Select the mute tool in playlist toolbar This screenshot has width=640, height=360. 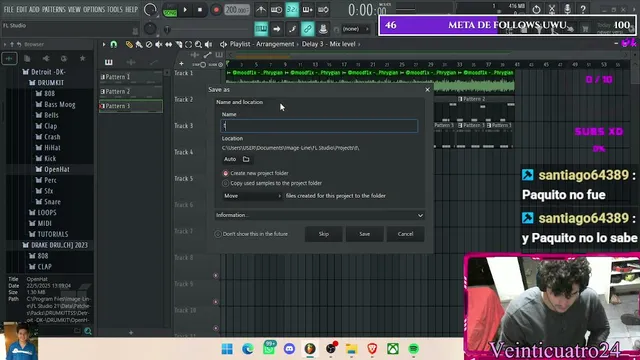point(158,44)
